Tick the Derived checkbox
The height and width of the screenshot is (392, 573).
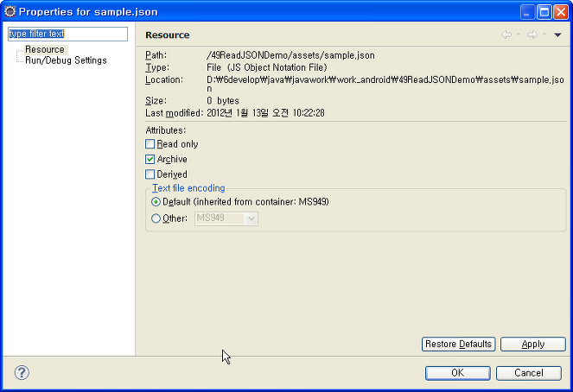point(150,174)
